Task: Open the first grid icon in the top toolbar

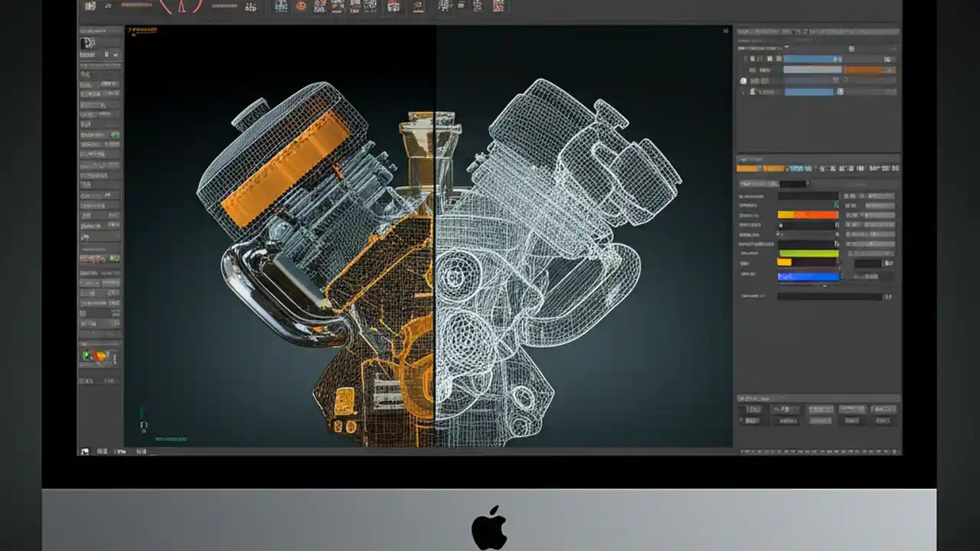Action: click(281, 8)
